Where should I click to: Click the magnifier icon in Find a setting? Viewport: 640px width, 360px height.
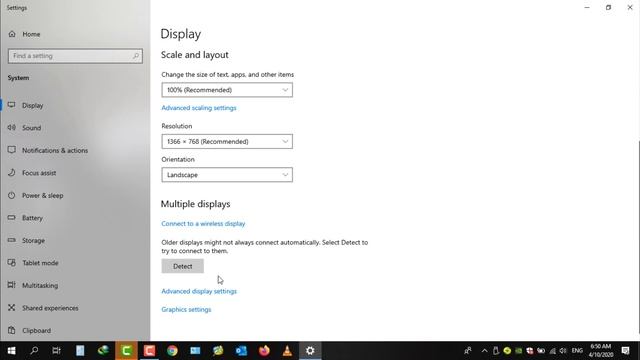(136, 56)
